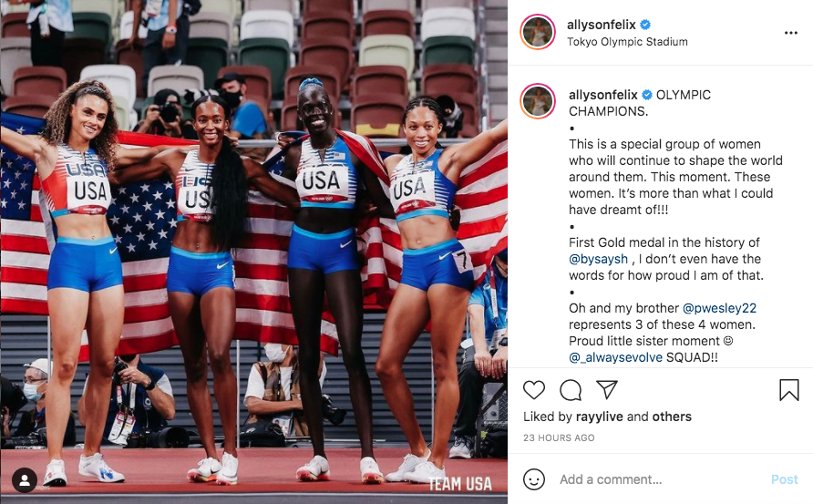The height and width of the screenshot is (504, 813).
Task: Open the three-dot more options menu
Action: click(x=791, y=33)
